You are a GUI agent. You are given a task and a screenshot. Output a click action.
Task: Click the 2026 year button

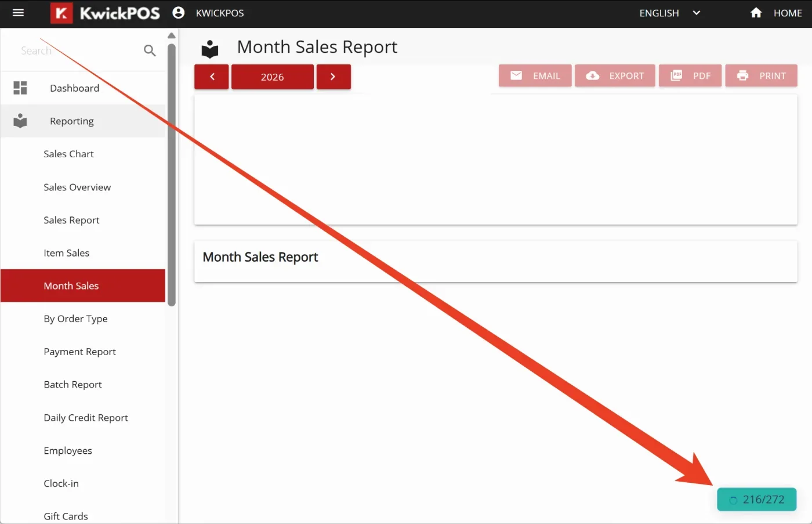point(273,77)
